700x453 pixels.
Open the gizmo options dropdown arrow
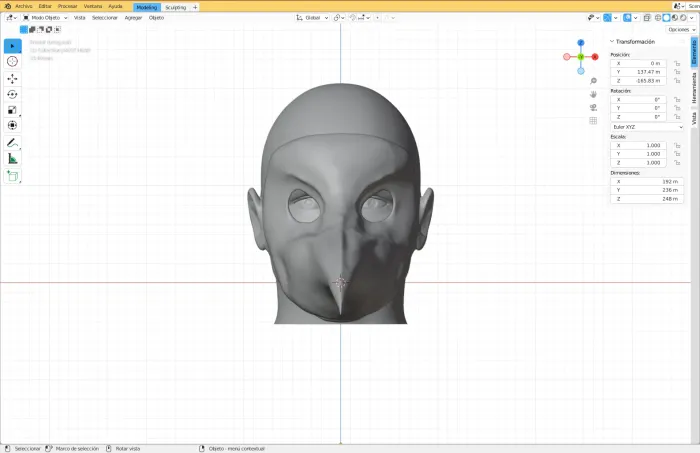[616, 18]
